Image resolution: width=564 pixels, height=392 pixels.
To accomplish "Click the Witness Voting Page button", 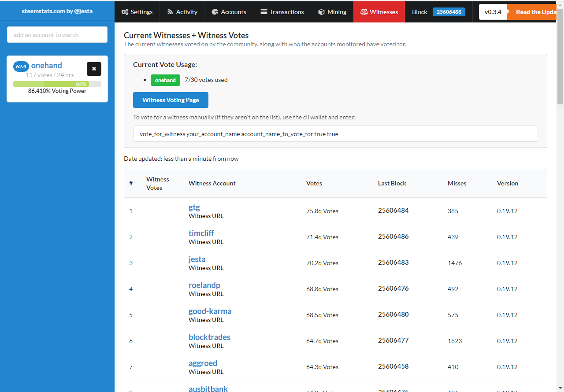I will [x=171, y=100].
